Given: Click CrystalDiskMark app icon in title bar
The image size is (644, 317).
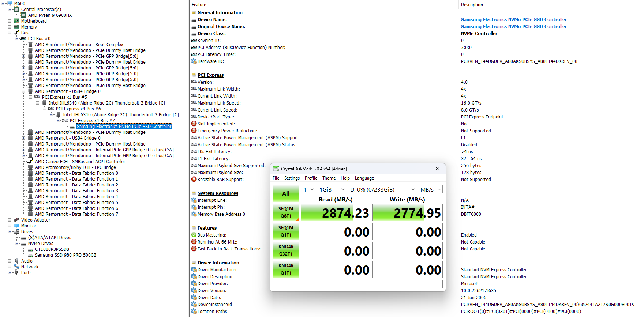Looking at the screenshot, I should coord(276,169).
